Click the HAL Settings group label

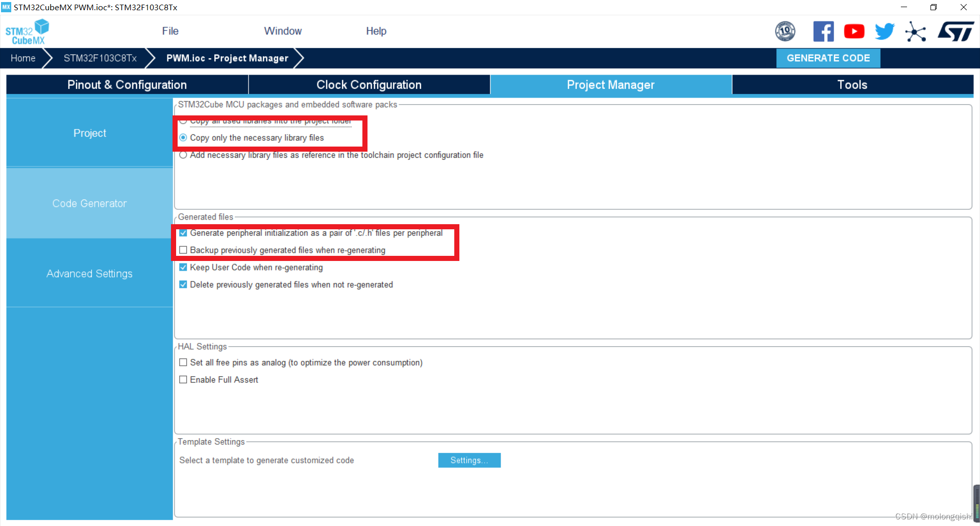pyautogui.click(x=202, y=346)
